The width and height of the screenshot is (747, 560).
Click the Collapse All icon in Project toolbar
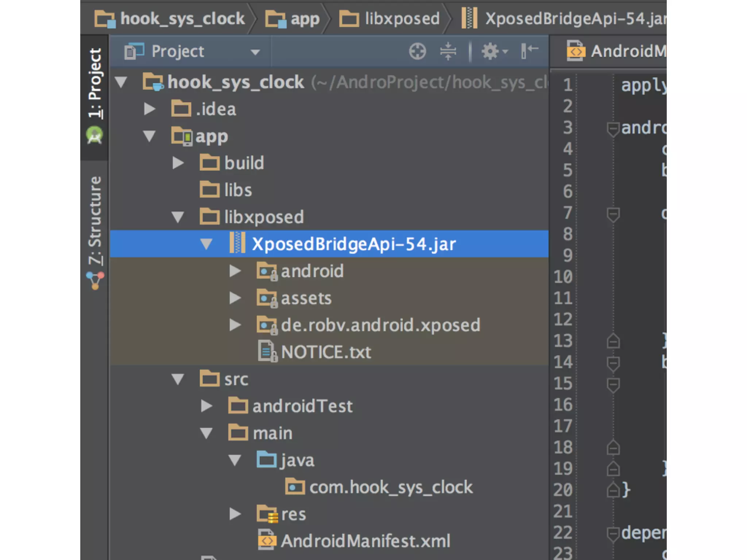(448, 51)
